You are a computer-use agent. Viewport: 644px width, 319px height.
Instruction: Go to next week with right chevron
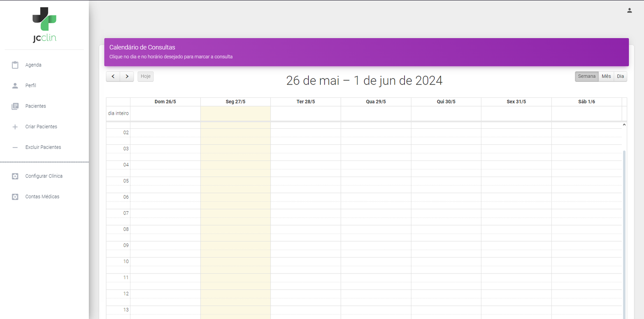127,76
